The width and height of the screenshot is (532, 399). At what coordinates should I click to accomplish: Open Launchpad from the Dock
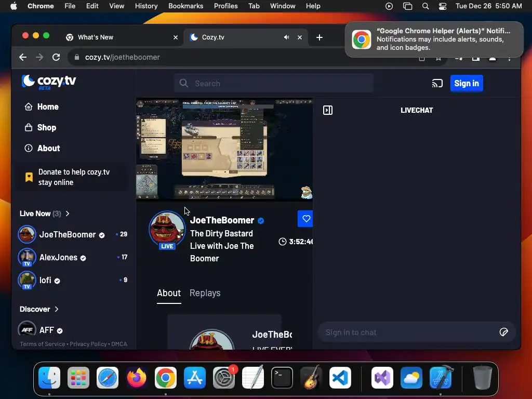point(78,377)
